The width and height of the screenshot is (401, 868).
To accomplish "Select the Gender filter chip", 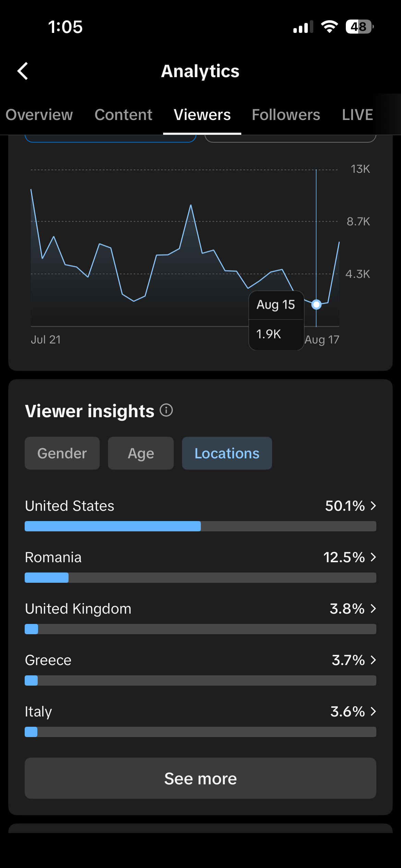I will pyautogui.click(x=62, y=453).
